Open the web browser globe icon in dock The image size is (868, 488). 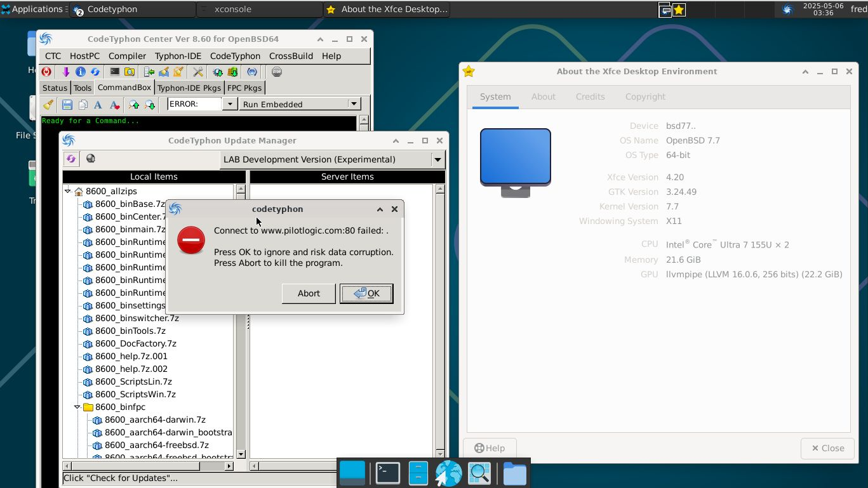click(x=448, y=473)
